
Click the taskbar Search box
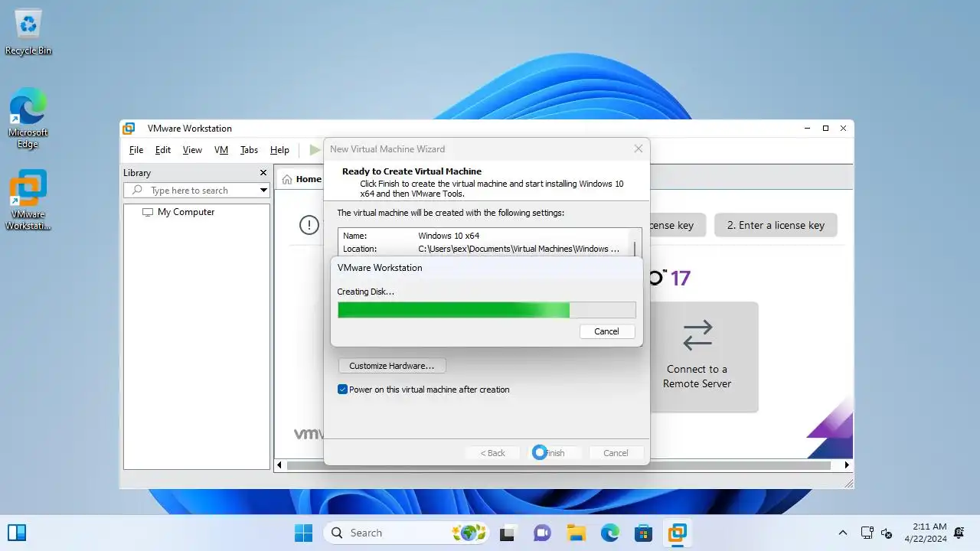click(407, 533)
